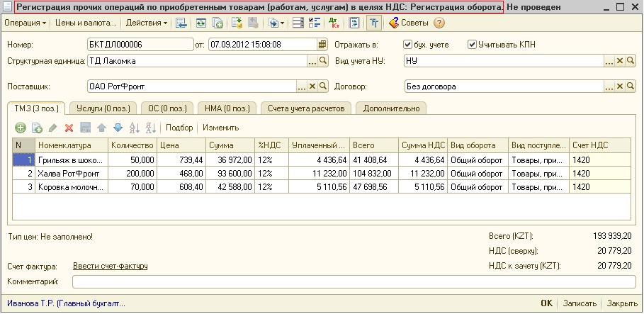Click the green Add row icon
This screenshot has height=314, width=644.
pyautogui.click(x=21, y=128)
